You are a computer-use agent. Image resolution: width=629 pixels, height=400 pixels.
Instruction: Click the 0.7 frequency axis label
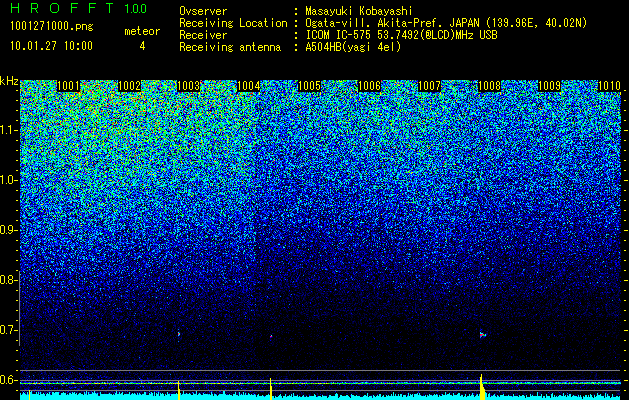click(x=7, y=330)
